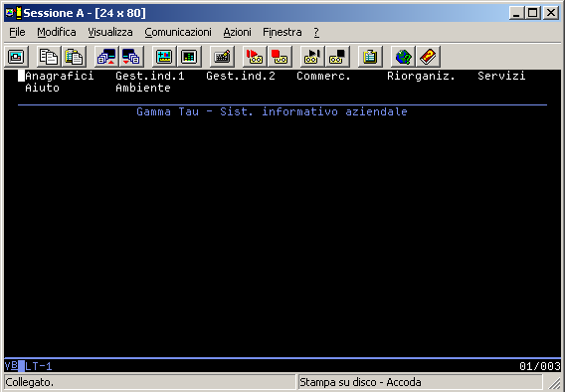565x392 pixels.
Task: Click the send file to host icon
Action: tap(106, 57)
